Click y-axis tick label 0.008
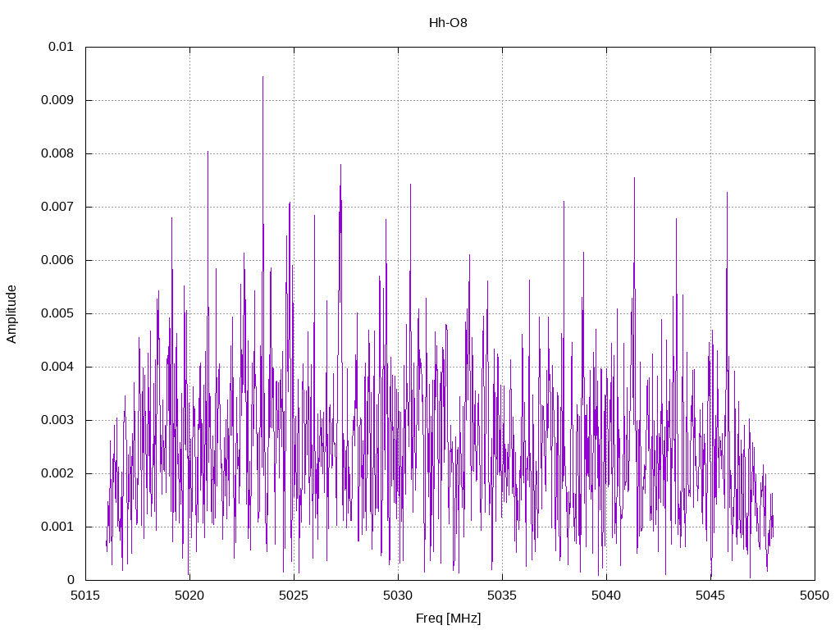The width and height of the screenshot is (840, 630). (x=57, y=153)
